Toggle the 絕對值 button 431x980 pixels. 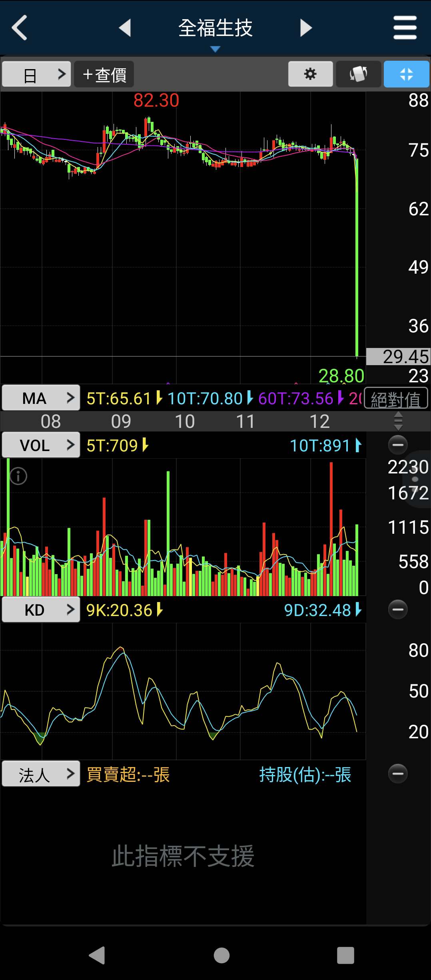396,398
